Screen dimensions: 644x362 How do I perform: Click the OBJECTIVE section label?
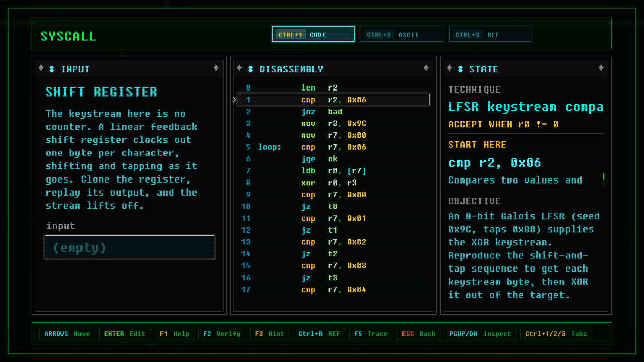[474, 201]
